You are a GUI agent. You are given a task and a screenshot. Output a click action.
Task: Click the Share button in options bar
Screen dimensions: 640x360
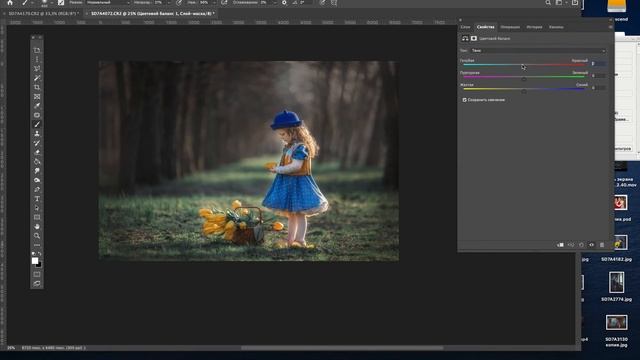click(x=575, y=2)
